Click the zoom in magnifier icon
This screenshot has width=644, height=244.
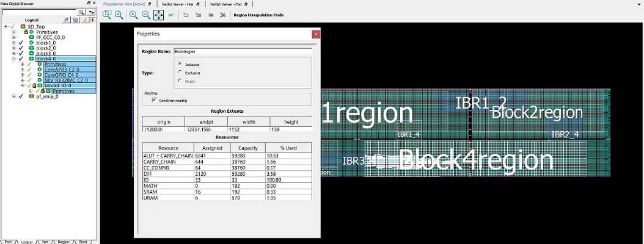click(133, 15)
